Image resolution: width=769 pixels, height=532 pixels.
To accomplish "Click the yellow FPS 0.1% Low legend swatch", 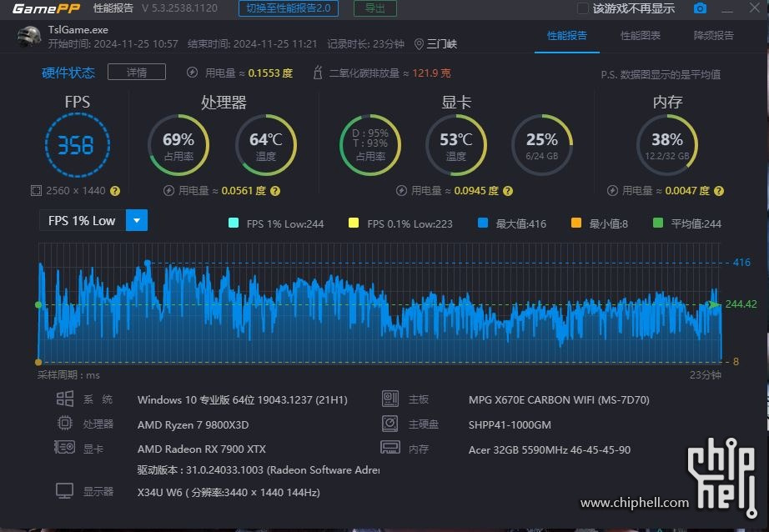I will tap(353, 223).
